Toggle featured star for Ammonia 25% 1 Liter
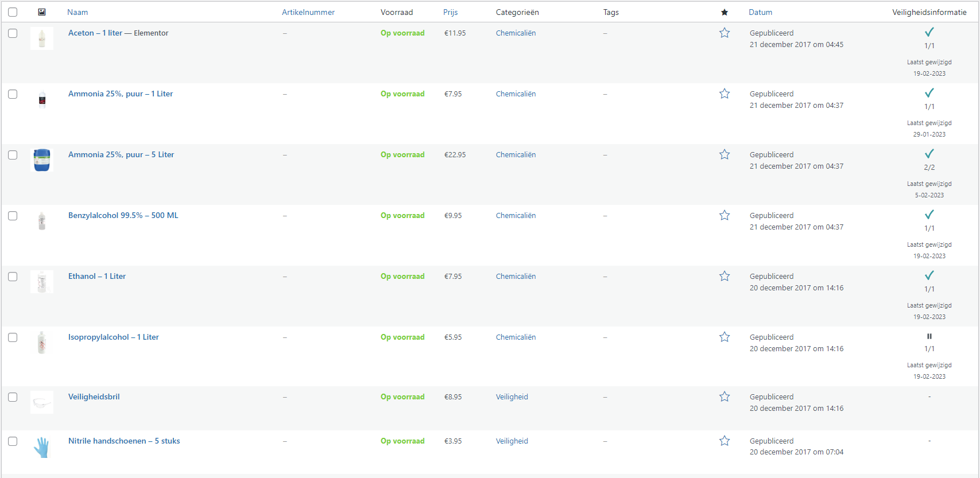 tap(725, 94)
